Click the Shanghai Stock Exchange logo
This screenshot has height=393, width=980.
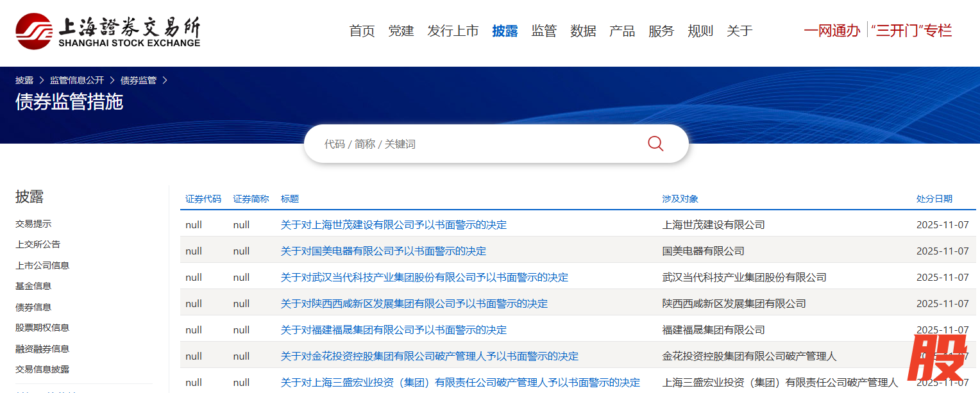click(x=108, y=31)
